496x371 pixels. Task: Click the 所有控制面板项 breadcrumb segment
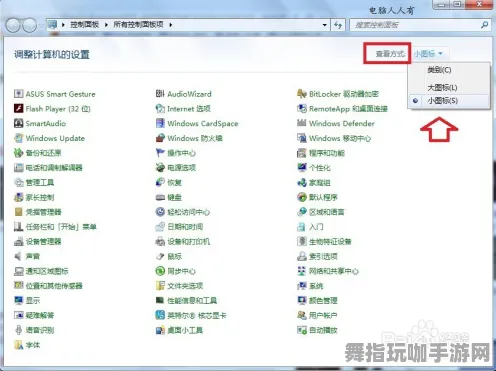(138, 25)
